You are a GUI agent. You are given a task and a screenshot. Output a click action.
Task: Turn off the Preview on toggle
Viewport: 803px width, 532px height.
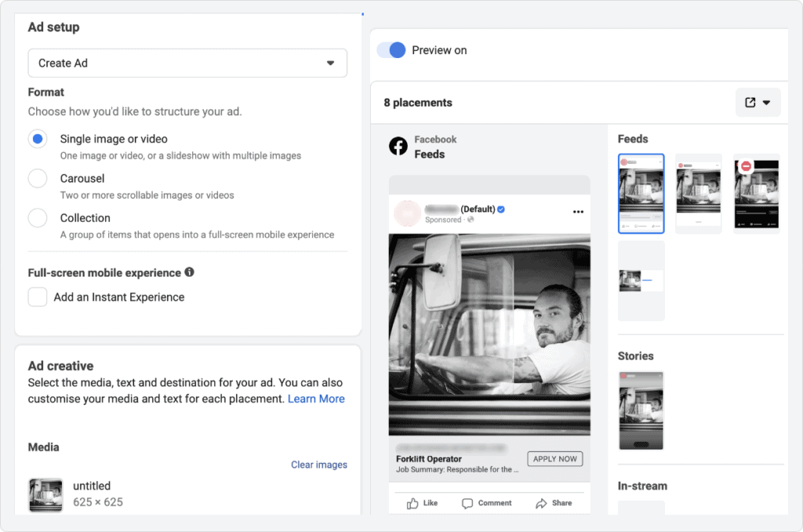391,50
